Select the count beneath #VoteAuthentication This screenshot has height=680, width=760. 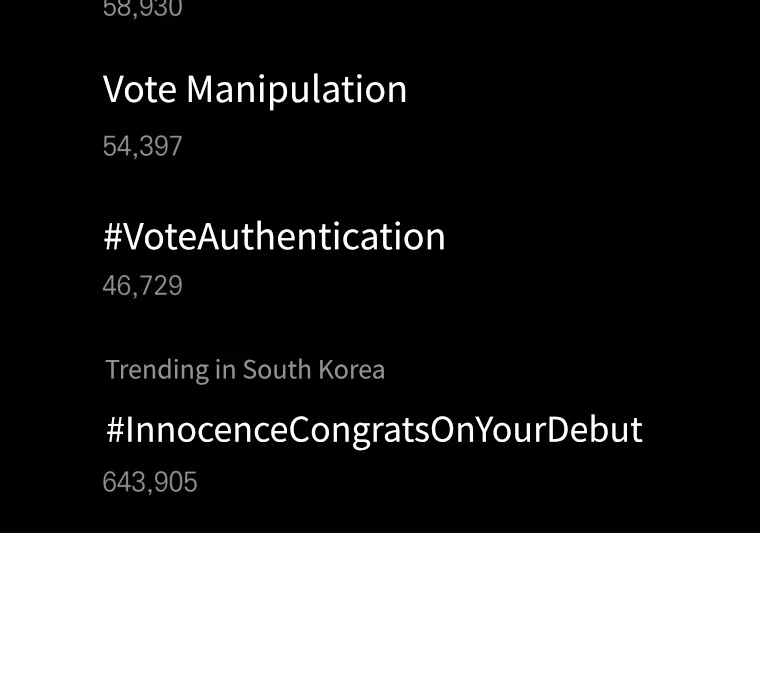[142, 286]
